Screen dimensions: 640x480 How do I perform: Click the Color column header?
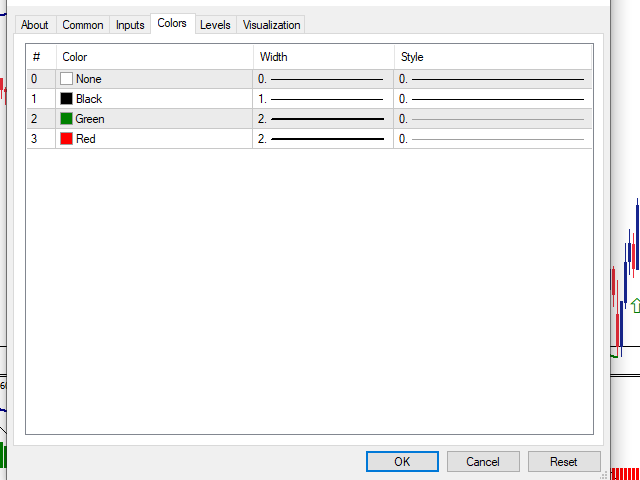tap(154, 57)
